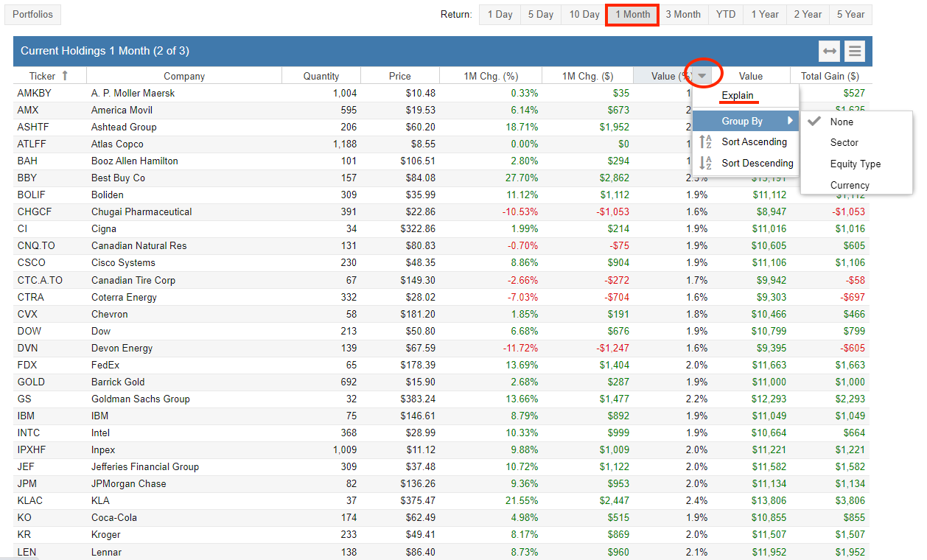Open the Portfolios button
Viewport: 927px width, 560px height.
pyautogui.click(x=33, y=15)
